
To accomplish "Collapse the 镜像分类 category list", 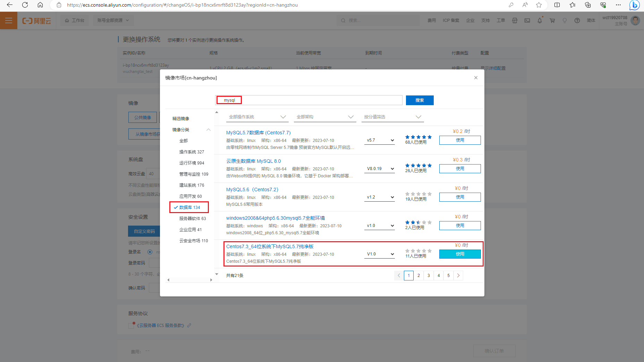I will [209, 130].
